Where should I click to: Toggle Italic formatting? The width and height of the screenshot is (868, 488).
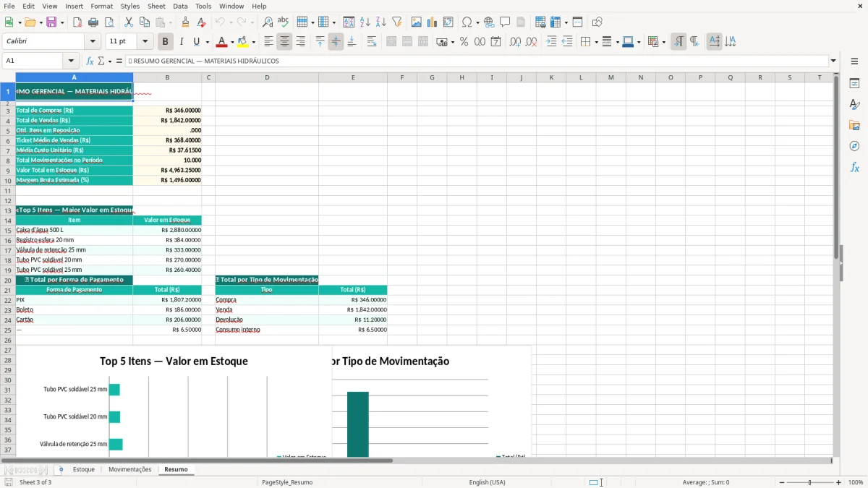click(x=182, y=42)
